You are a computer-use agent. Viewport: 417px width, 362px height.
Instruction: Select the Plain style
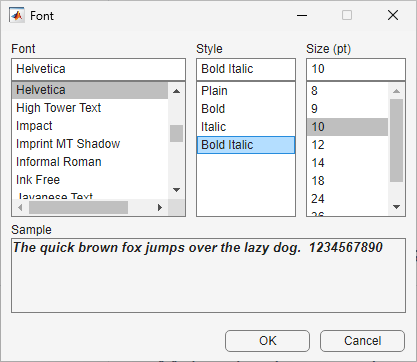[246, 91]
